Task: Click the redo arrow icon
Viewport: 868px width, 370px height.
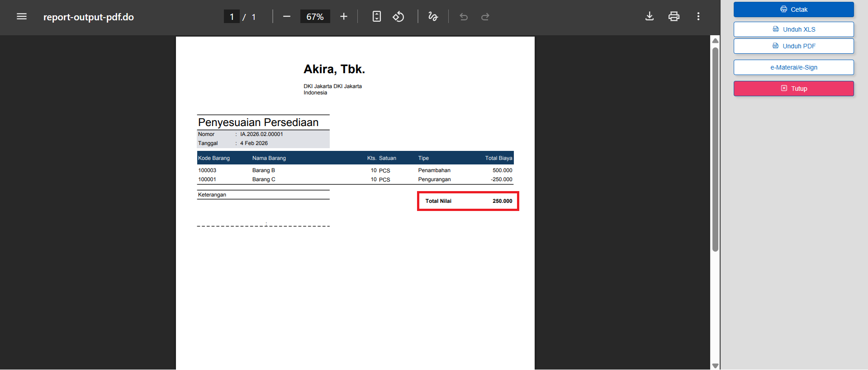Action: 485,17
